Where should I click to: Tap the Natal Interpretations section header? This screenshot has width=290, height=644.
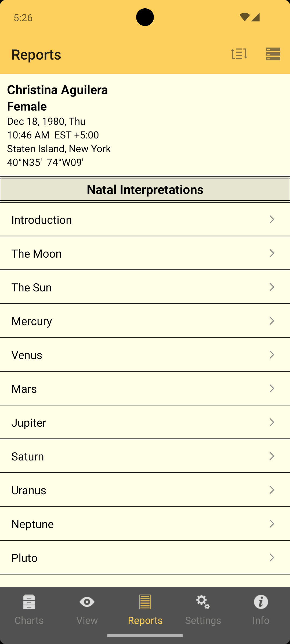tap(145, 189)
